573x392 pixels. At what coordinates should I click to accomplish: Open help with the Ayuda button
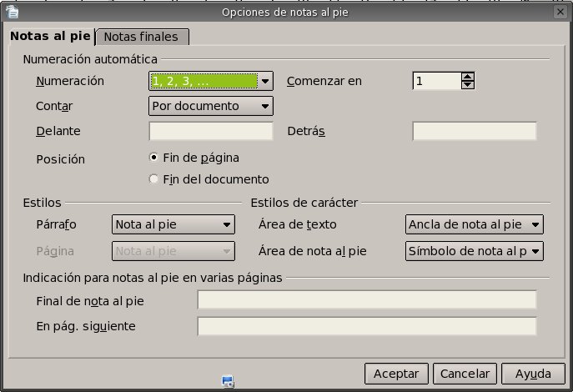click(x=533, y=374)
